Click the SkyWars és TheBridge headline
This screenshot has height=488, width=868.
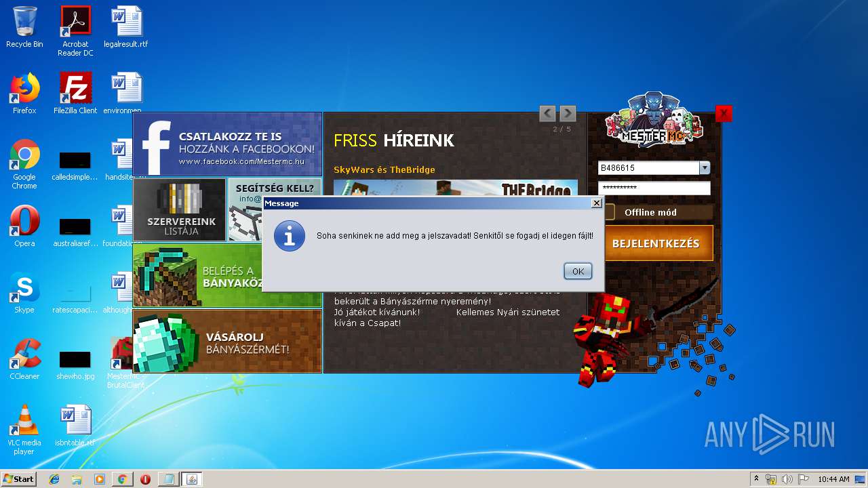384,169
